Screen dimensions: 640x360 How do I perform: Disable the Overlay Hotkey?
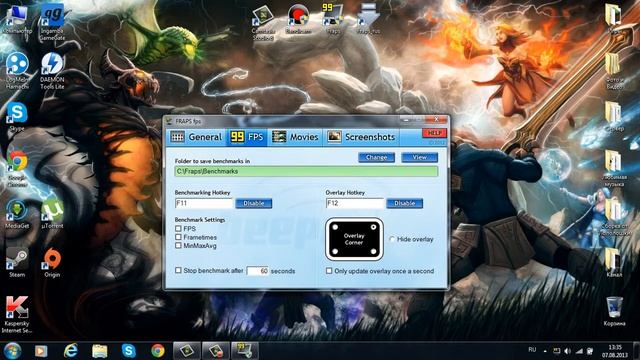point(404,203)
